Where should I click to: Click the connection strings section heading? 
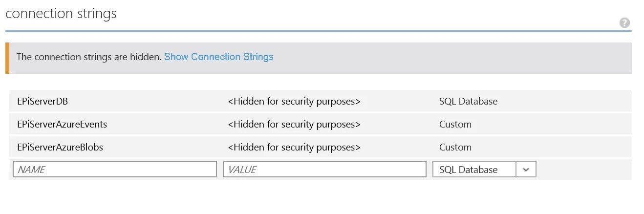click(61, 13)
